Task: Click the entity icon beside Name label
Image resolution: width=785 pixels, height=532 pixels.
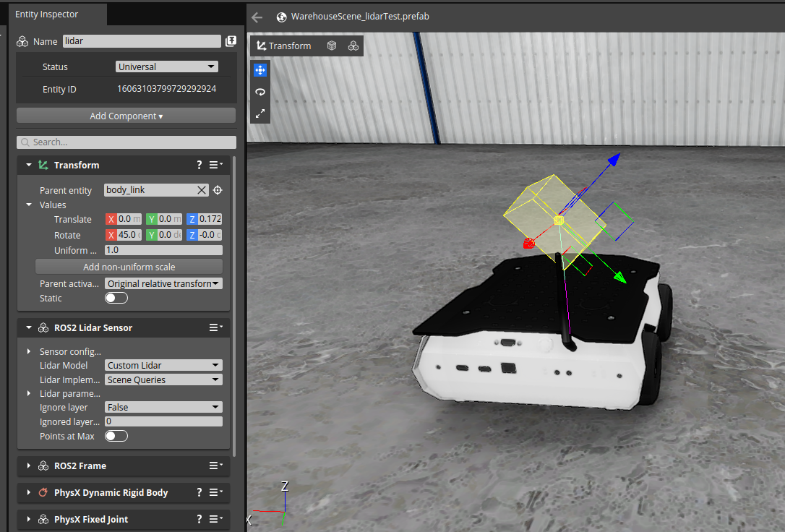Action: (x=22, y=41)
